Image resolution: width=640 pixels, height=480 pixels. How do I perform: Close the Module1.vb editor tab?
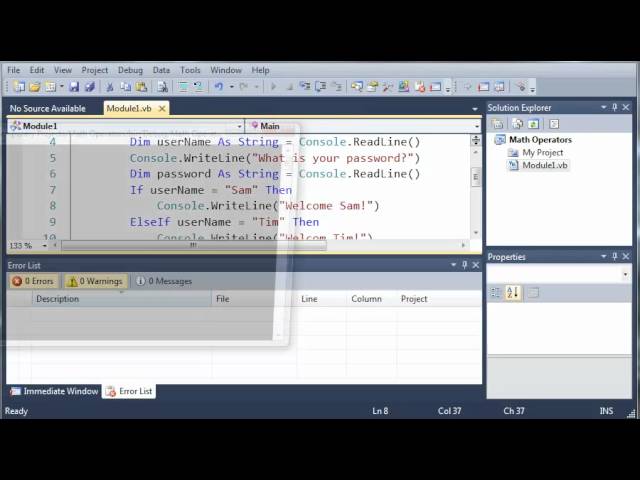tap(161, 108)
